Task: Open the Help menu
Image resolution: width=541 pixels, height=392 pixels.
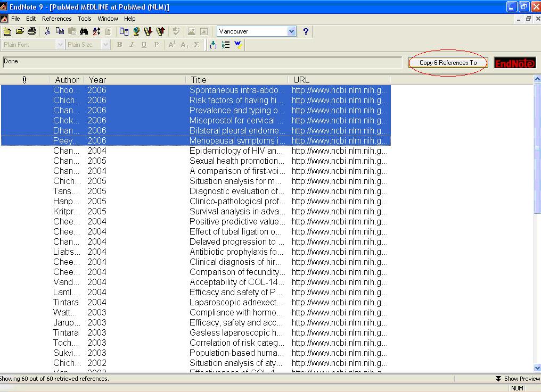Action: [130, 19]
